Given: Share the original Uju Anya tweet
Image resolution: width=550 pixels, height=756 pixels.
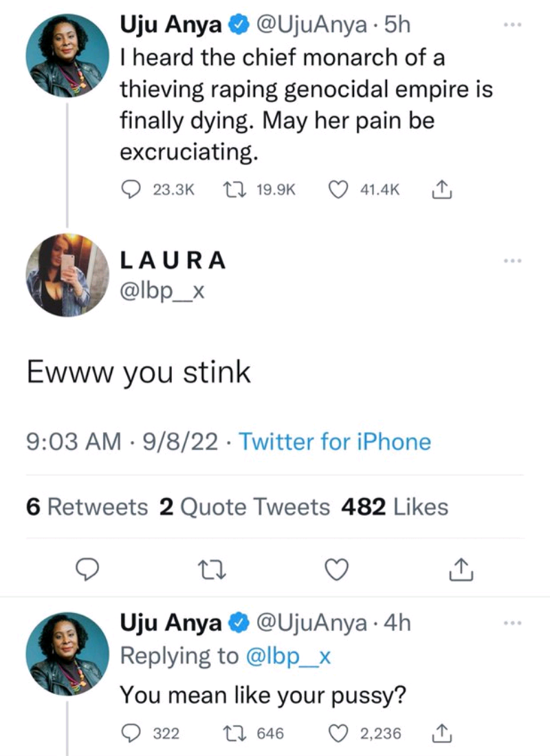Looking at the screenshot, I should pyautogui.click(x=441, y=189).
